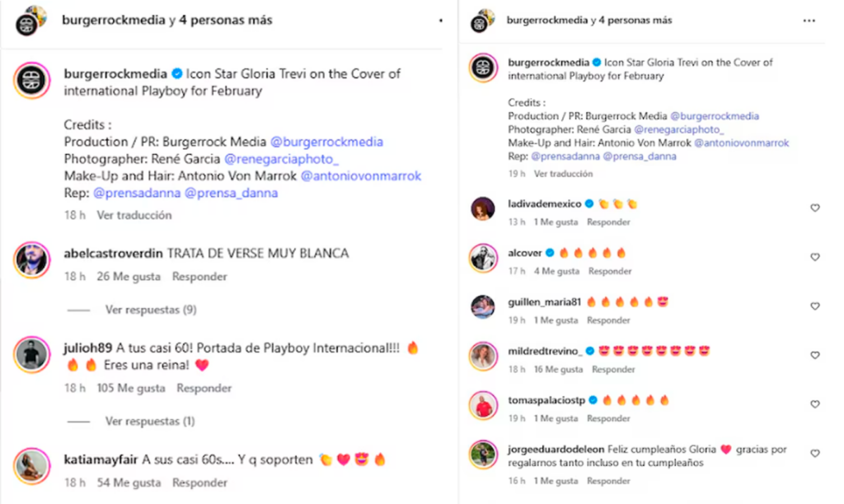The height and width of the screenshot is (504, 844).
Task: Show translation via left Ver traducción
Action: (134, 215)
